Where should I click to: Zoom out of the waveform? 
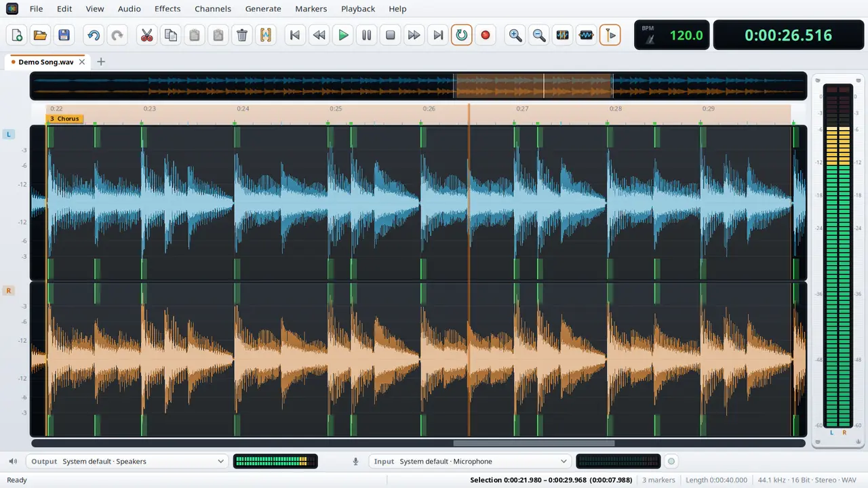[539, 35]
